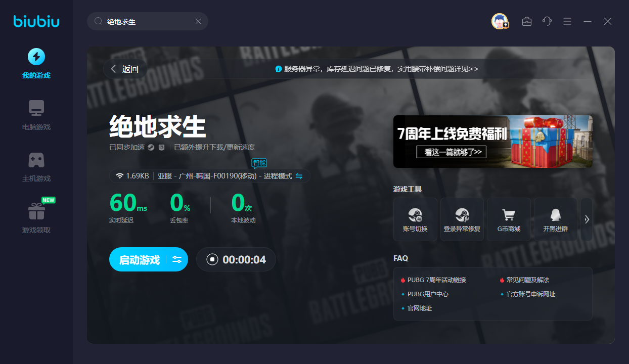Open customer support headset icon

coord(547,21)
